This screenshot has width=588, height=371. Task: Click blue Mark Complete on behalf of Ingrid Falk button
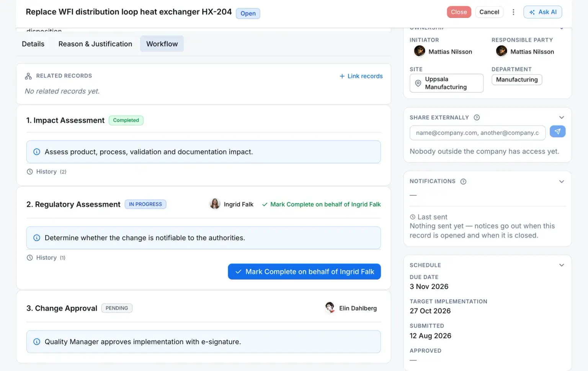tap(304, 272)
